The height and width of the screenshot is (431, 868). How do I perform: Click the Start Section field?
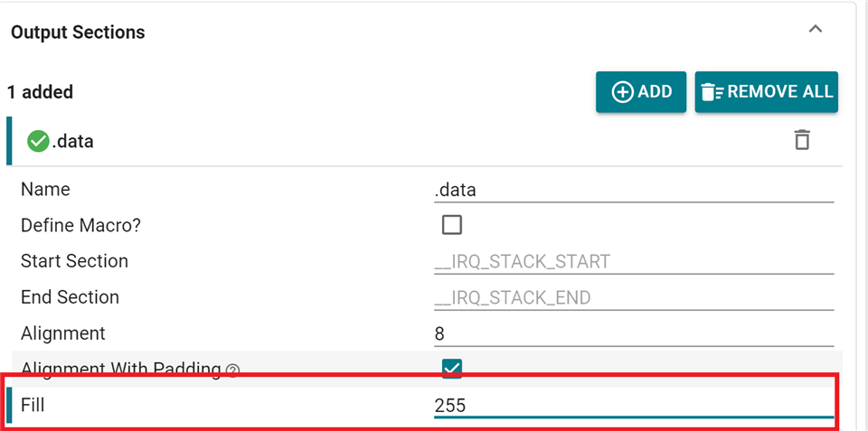(634, 261)
